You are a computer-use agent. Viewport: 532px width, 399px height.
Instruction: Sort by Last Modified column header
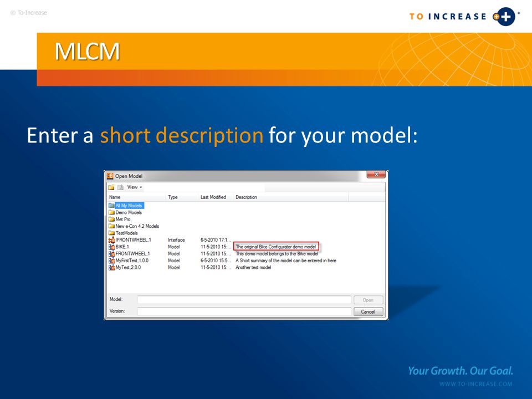pos(213,197)
